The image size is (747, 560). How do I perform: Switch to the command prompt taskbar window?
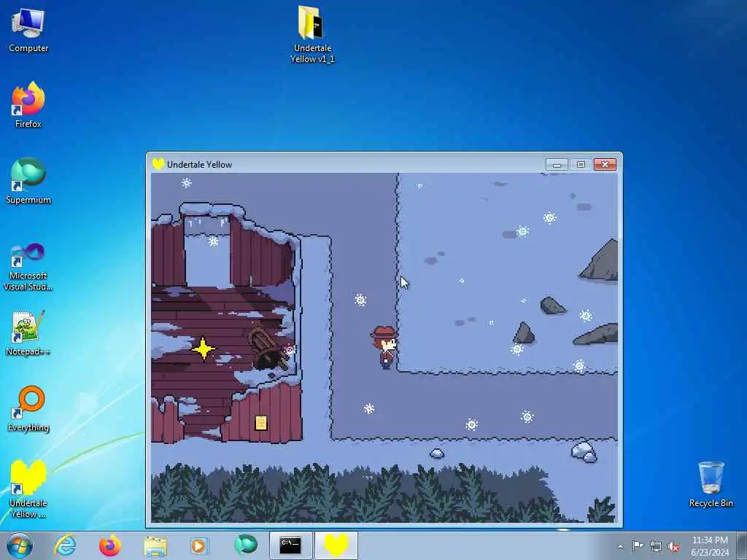coord(290,545)
